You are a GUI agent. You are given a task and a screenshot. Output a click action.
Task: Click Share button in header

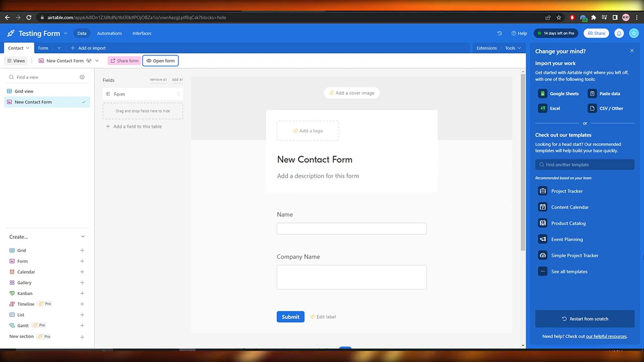pos(596,33)
